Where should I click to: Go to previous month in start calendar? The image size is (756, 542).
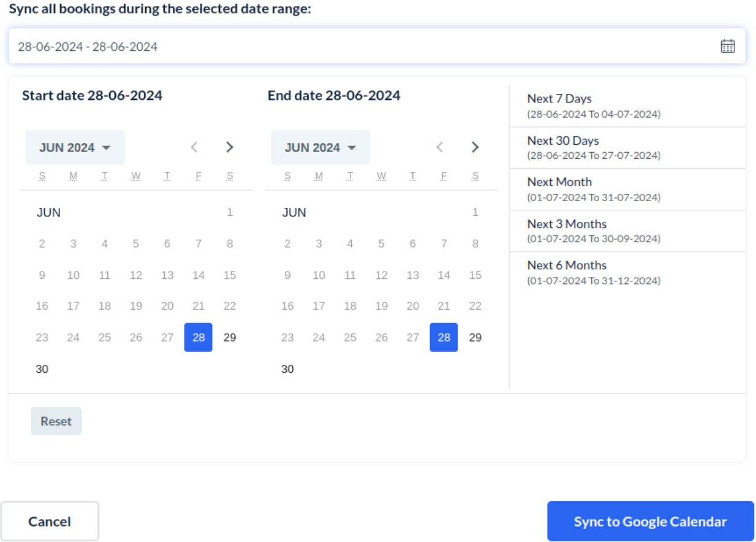[194, 147]
